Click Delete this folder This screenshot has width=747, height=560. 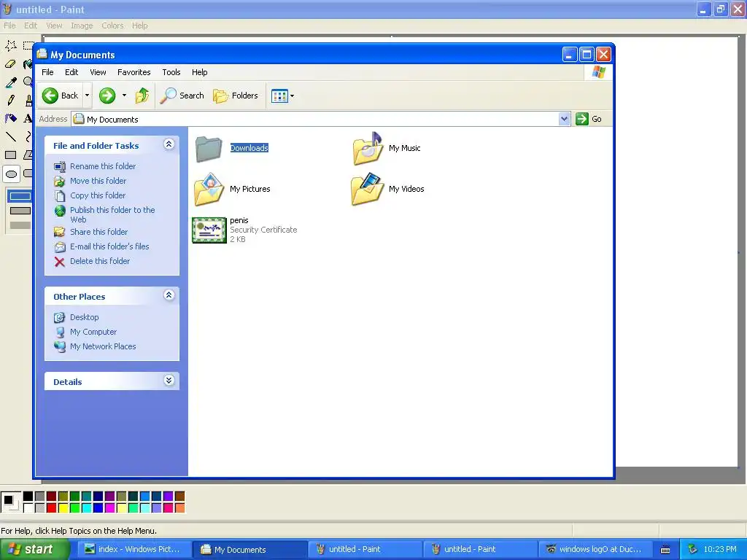click(x=99, y=262)
